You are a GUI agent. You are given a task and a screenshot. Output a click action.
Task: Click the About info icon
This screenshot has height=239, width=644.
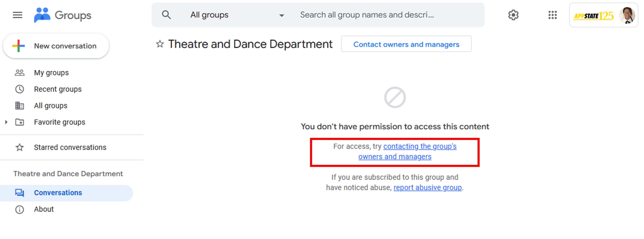[x=20, y=209]
